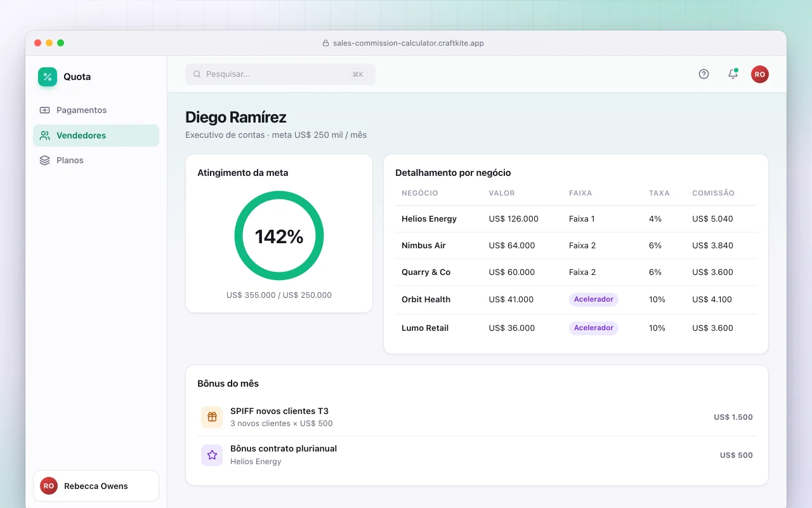Click Rebecca Owens avatar in the sidebar footer

click(x=49, y=486)
